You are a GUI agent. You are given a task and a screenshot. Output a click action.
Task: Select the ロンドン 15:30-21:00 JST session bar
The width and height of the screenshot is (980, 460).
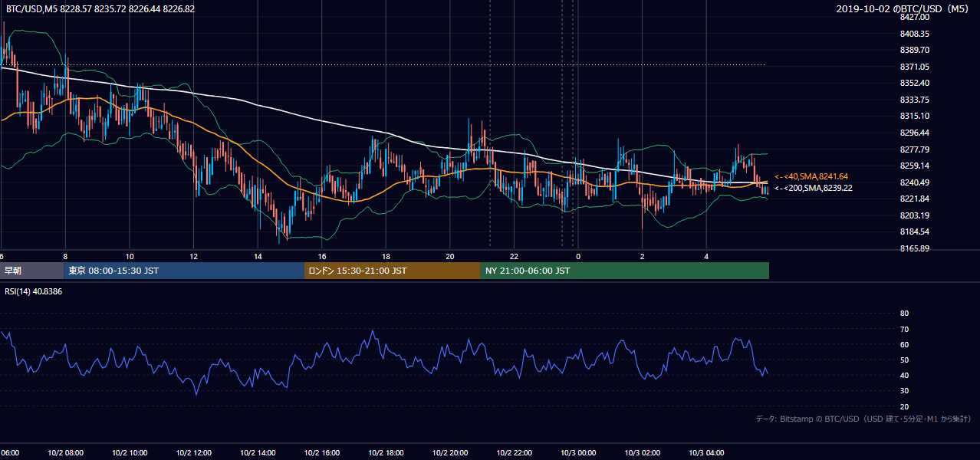[393, 271]
